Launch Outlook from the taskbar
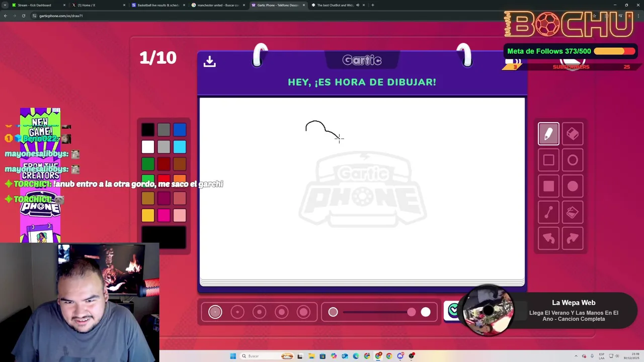The height and width of the screenshot is (362, 644). (345, 356)
